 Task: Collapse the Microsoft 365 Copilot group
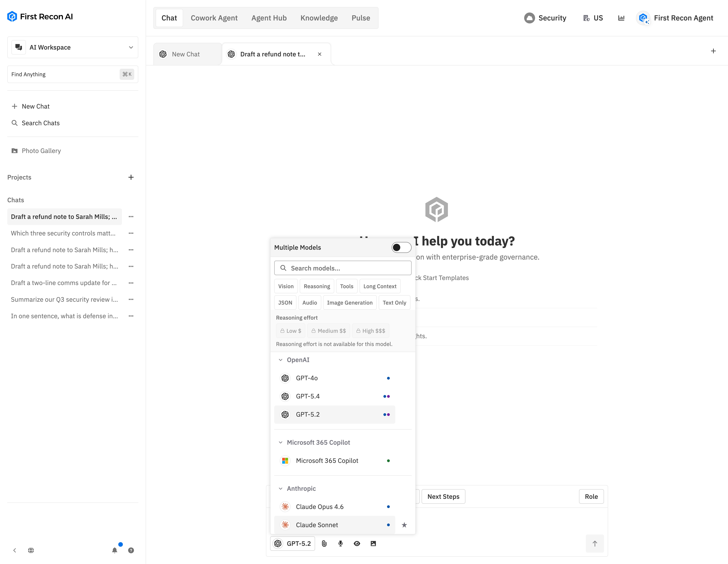tap(281, 442)
